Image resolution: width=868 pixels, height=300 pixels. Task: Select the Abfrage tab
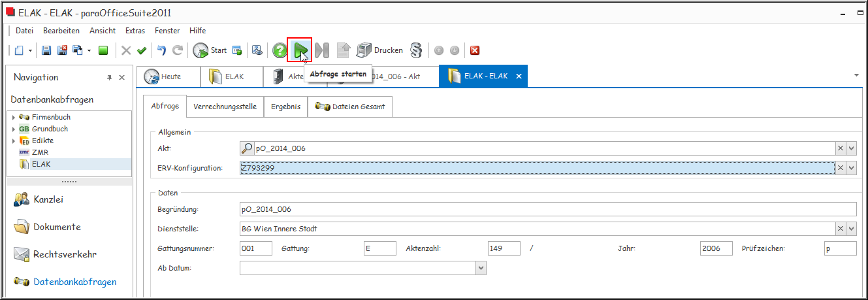coord(165,106)
